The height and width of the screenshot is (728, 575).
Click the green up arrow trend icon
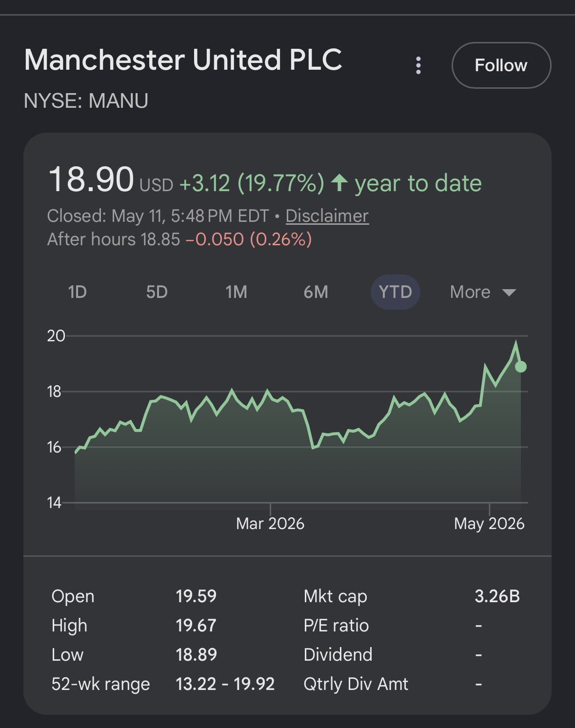click(339, 183)
